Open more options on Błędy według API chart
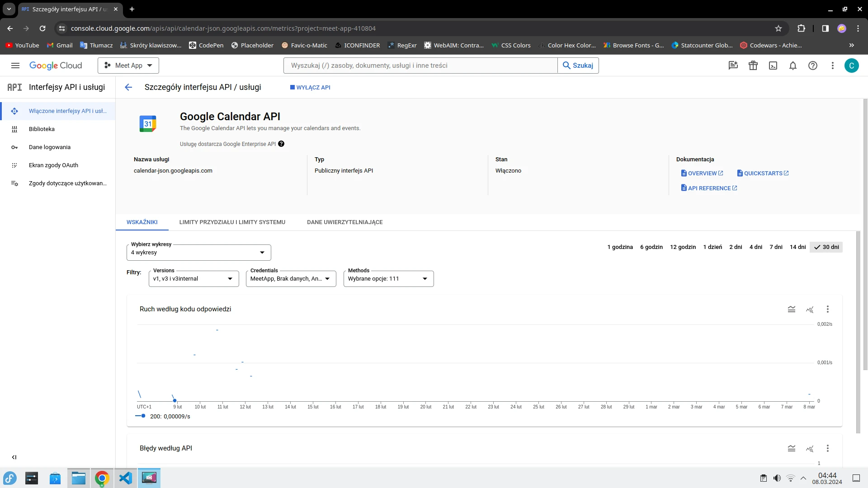Viewport: 868px width, 488px height. click(x=828, y=448)
